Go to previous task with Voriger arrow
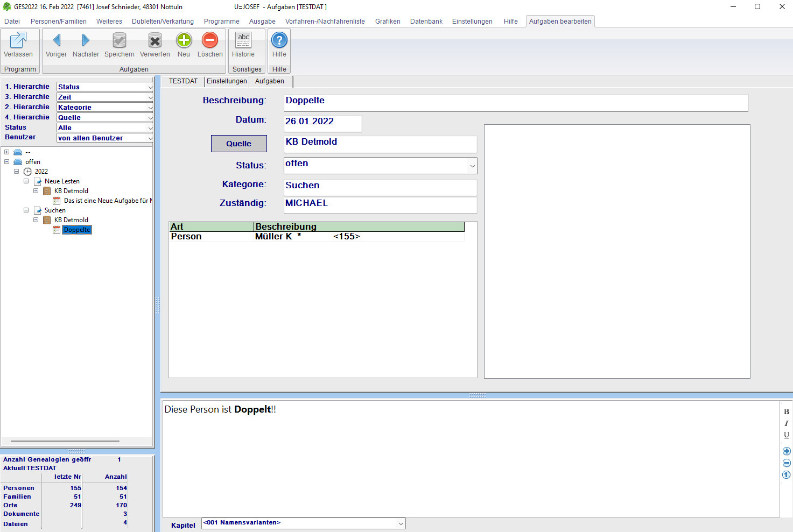The image size is (793, 532). 57,40
